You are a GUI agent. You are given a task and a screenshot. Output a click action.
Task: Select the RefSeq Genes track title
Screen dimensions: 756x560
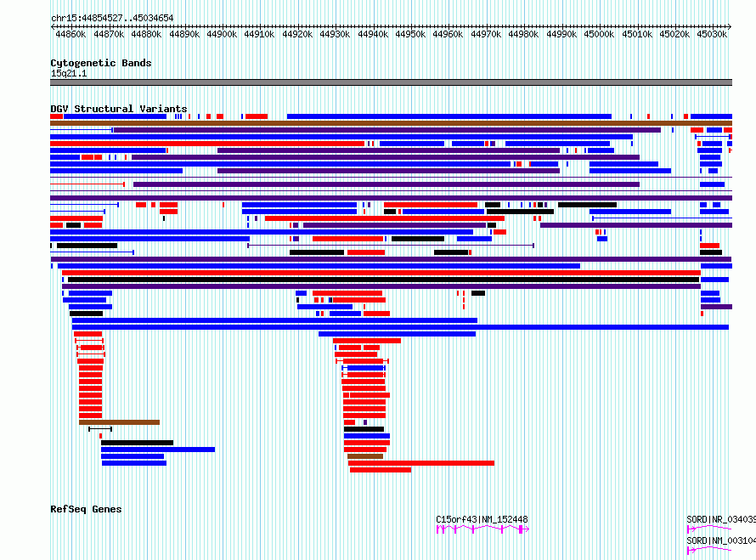pyautogui.click(x=86, y=509)
